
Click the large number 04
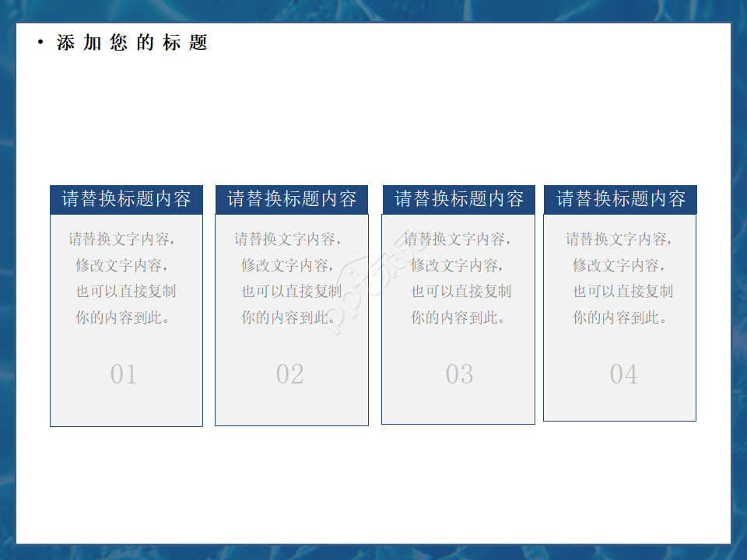[x=623, y=374]
